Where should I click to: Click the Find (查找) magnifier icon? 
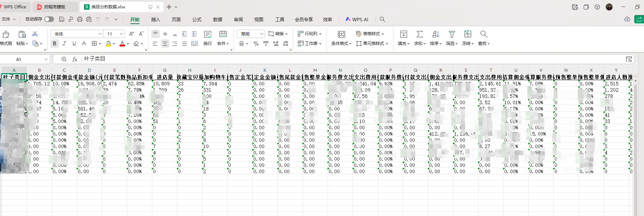click(484, 34)
